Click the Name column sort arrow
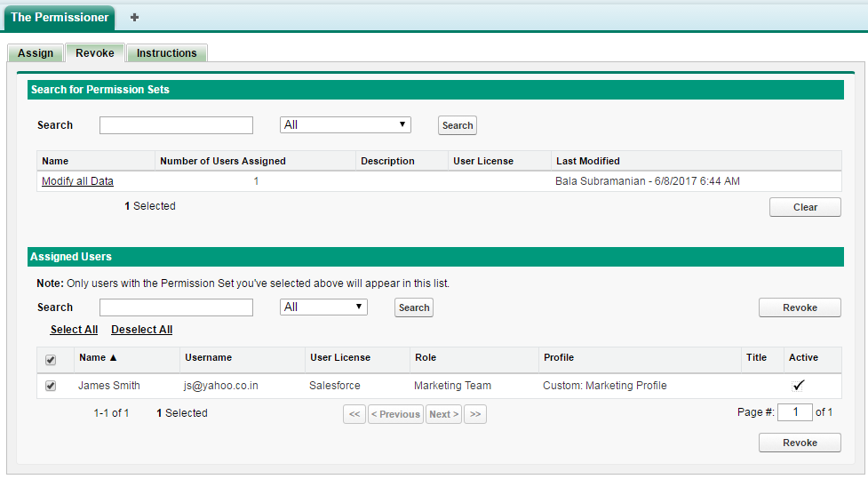The width and height of the screenshot is (868, 479). [x=113, y=358]
